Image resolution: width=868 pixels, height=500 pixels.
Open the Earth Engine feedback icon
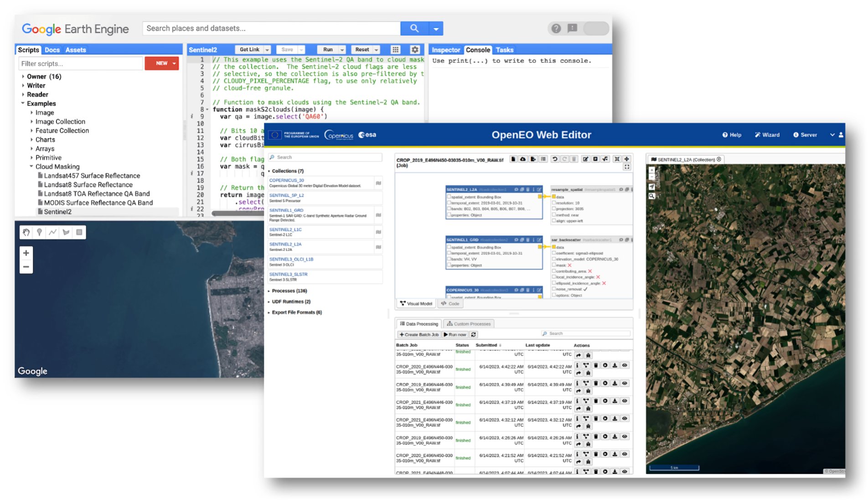(x=572, y=28)
